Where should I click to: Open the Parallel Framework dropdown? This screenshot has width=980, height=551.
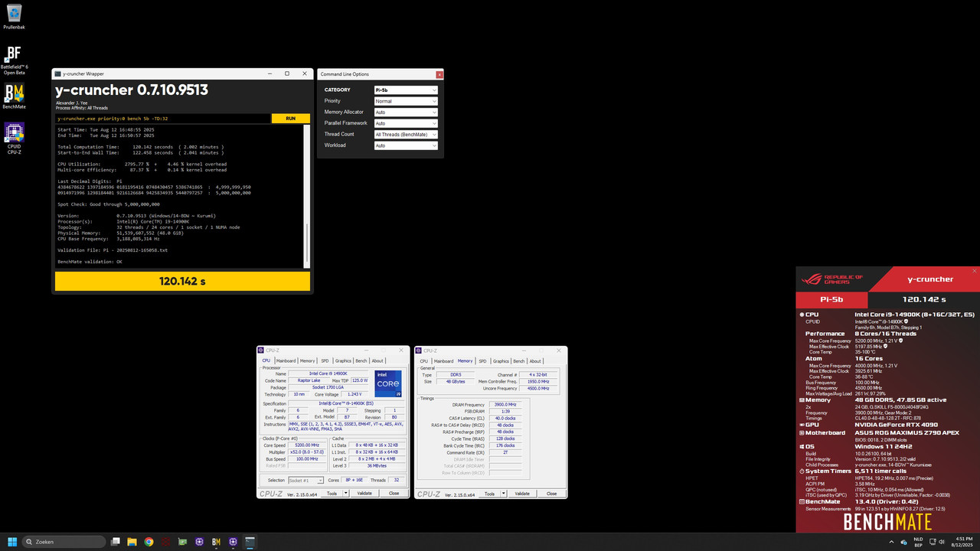[x=406, y=123]
